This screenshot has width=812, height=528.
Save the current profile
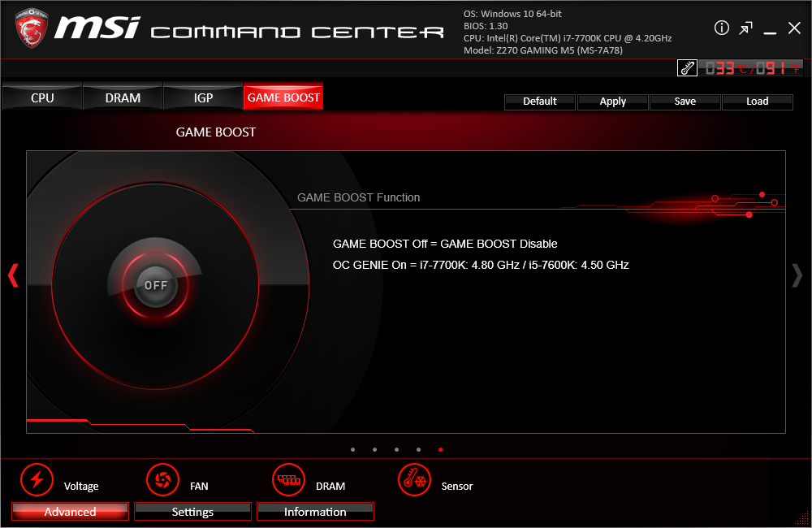pos(685,102)
